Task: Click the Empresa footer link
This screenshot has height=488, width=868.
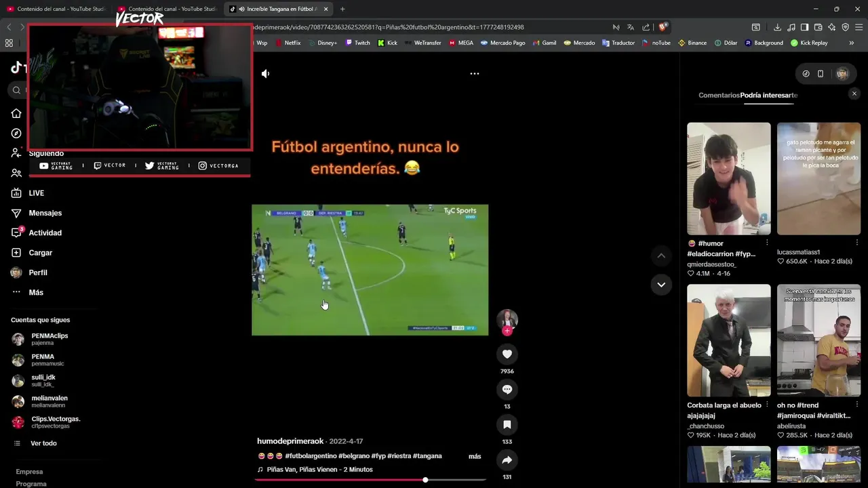Action: pos(29,472)
